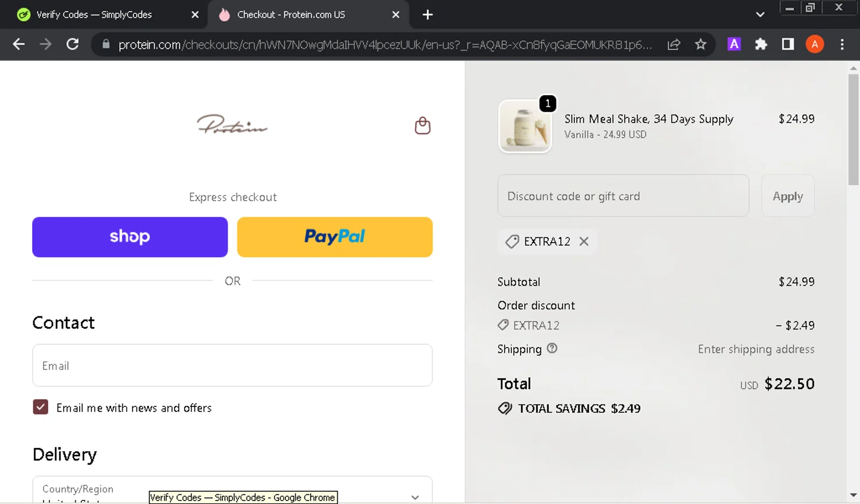
Task: Reload the checkout page
Action: point(72,44)
